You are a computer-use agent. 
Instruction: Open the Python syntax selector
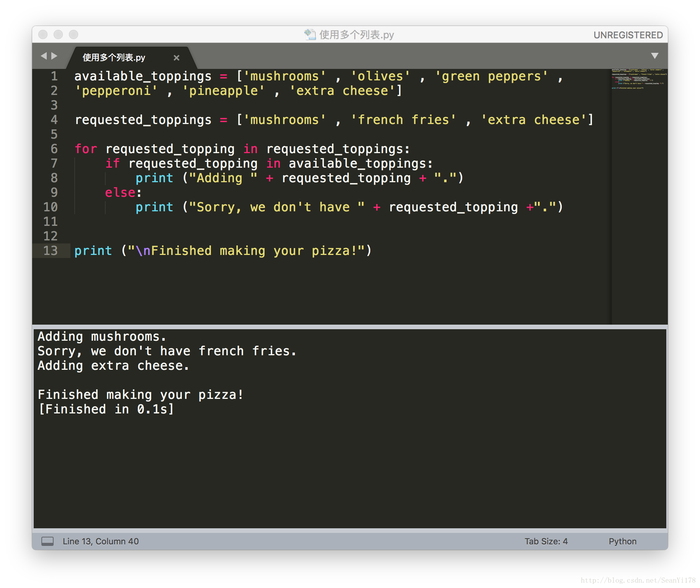point(623,541)
